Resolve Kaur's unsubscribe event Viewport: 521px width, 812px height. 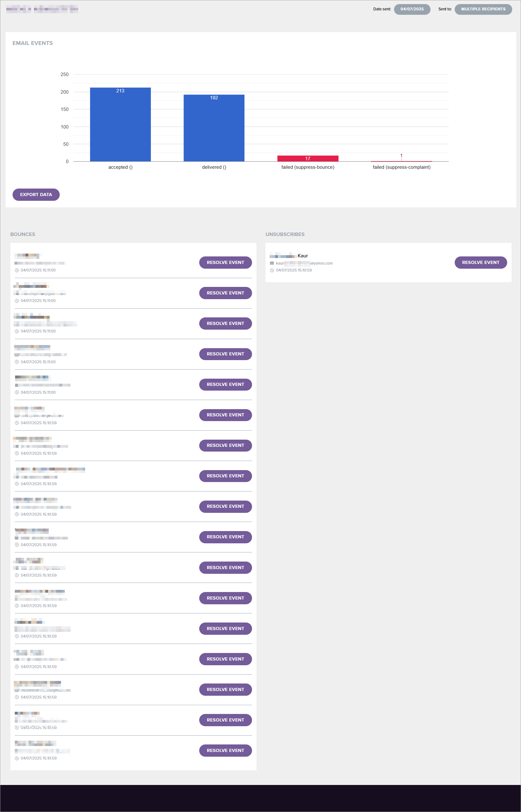480,262
